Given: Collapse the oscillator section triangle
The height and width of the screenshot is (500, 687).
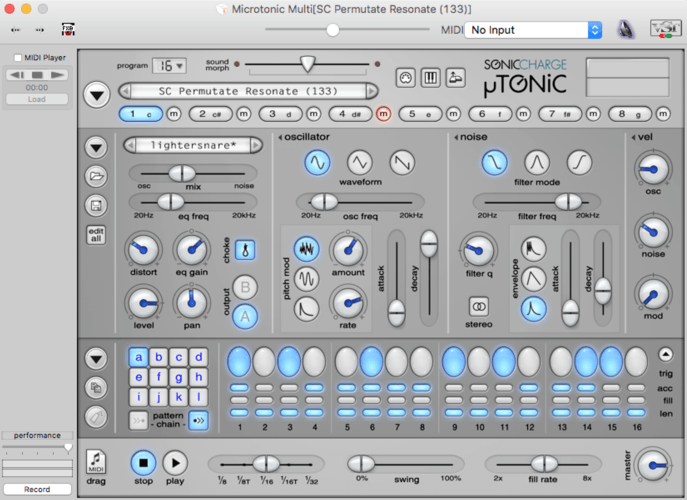Looking at the screenshot, I should (x=280, y=137).
